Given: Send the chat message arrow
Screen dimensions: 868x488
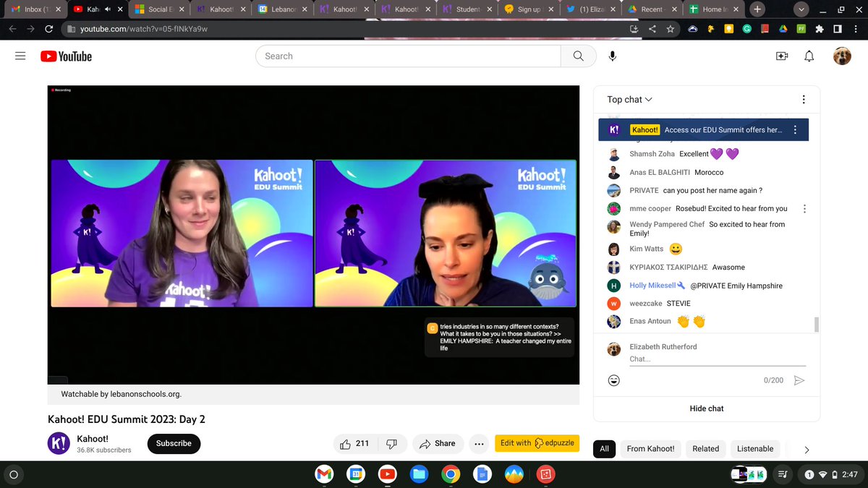Looking at the screenshot, I should click(x=799, y=380).
